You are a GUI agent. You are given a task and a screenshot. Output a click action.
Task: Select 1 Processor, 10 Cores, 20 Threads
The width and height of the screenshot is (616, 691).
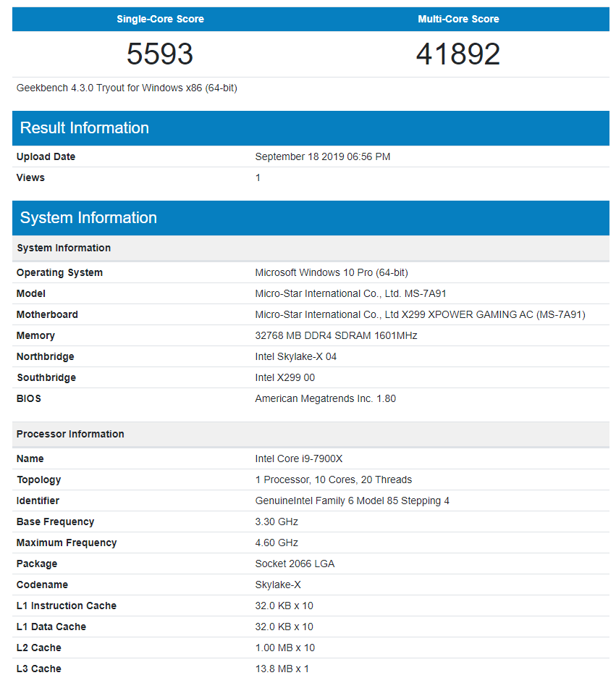point(333,480)
